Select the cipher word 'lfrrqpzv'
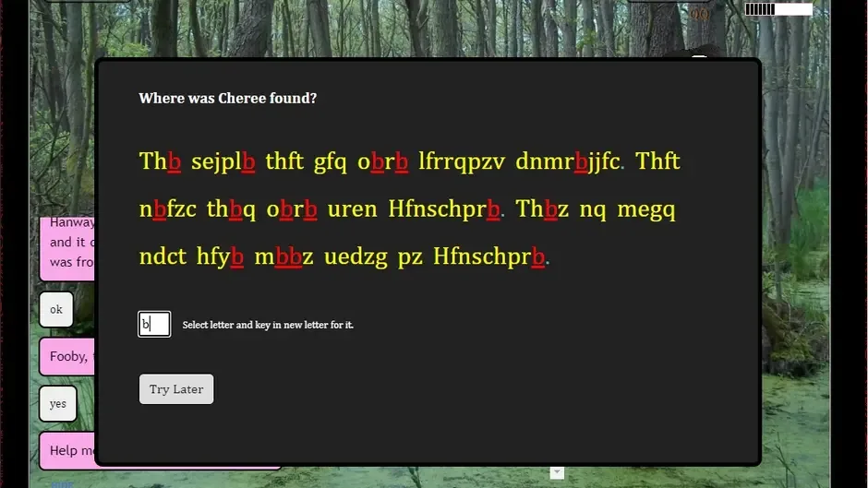The image size is (868, 488). [462, 161]
